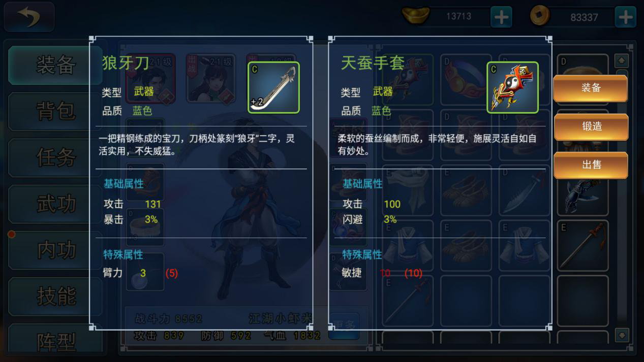644x362 pixels.
Task: Add copper coins with plus icon
Action: tap(625, 17)
